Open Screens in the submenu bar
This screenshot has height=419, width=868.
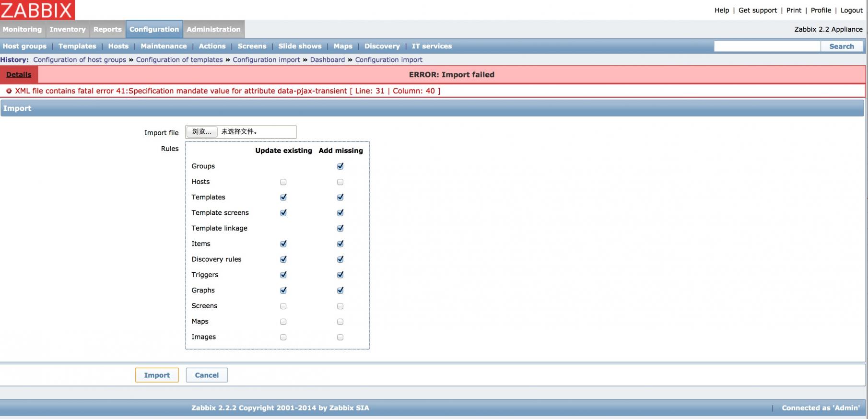pyautogui.click(x=252, y=47)
